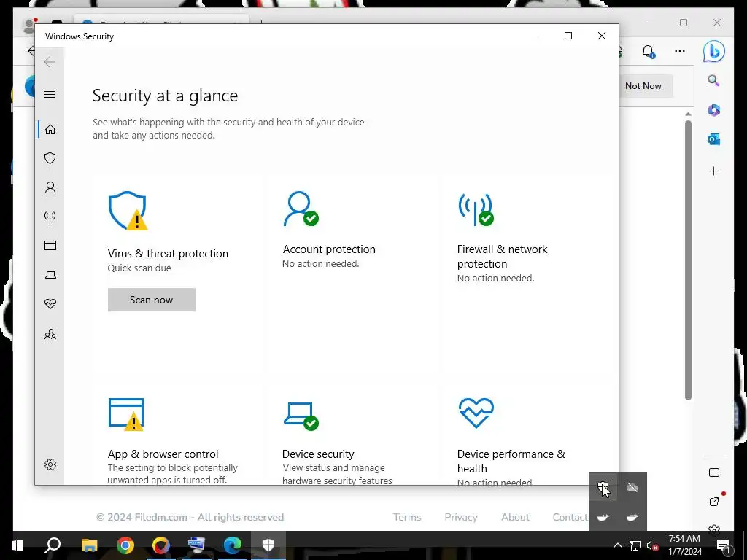
Task: Open the Edge notifications bell icon
Action: [649, 51]
